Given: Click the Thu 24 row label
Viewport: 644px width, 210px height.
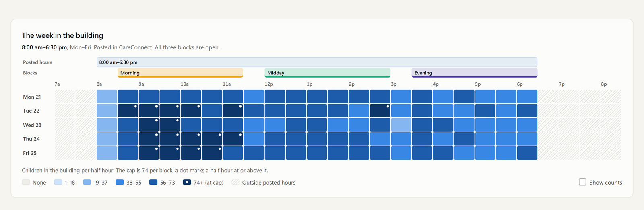Looking at the screenshot, I should pos(31,139).
